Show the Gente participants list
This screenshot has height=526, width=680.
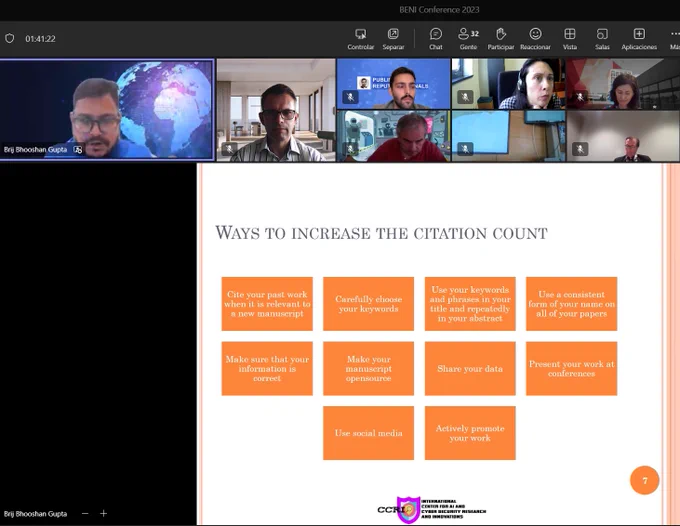468,39
